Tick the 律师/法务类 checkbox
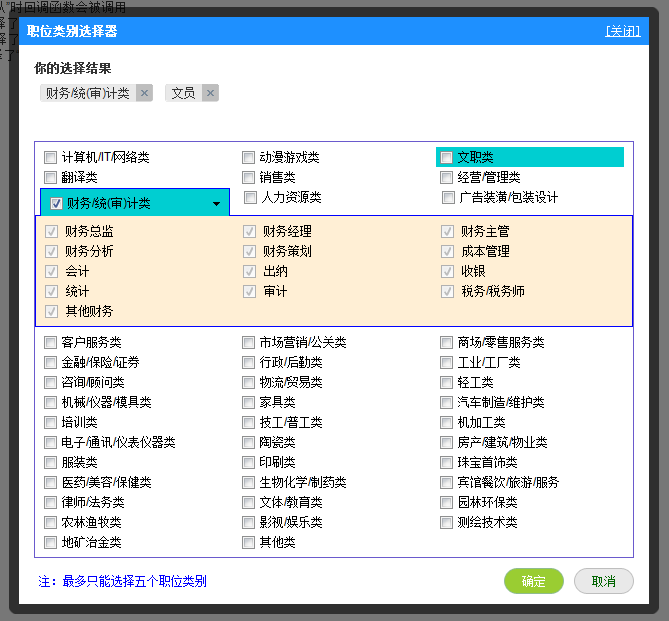The width and height of the screenshot is (669, 621). [x=51, y=502]
